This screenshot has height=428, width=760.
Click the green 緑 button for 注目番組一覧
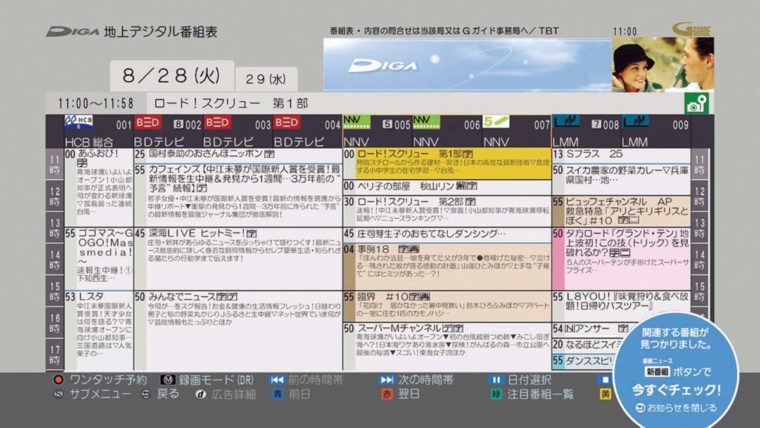(x=496, y=395)
